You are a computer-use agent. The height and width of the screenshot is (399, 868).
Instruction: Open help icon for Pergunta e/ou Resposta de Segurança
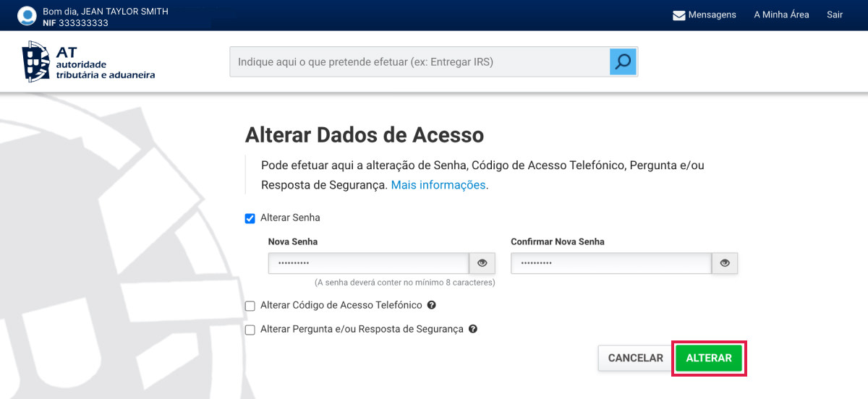473,329
